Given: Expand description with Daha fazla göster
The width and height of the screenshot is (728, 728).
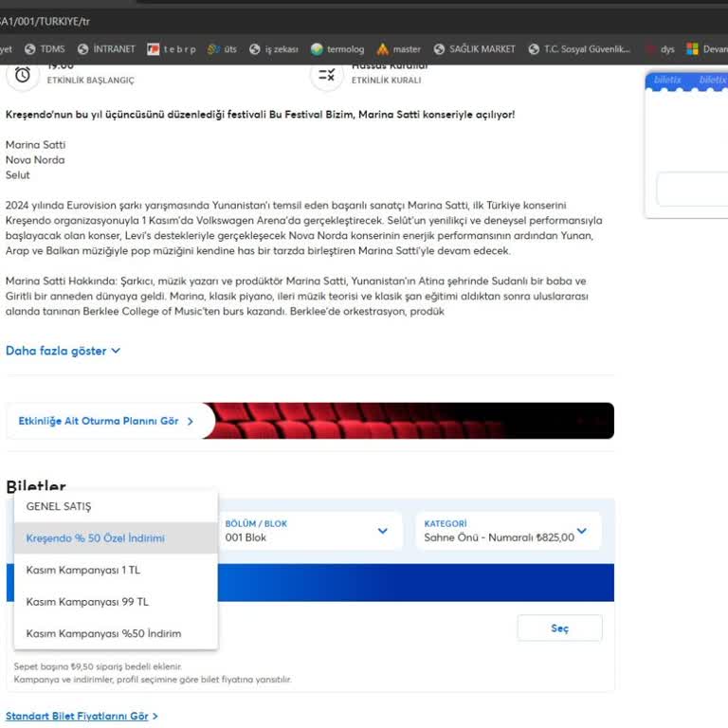Looking at the screenshot, I should coord(63,351).
